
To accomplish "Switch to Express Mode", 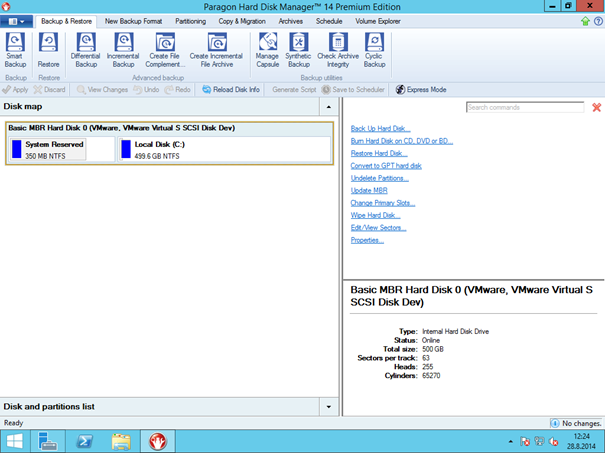I will coord(420,90).
